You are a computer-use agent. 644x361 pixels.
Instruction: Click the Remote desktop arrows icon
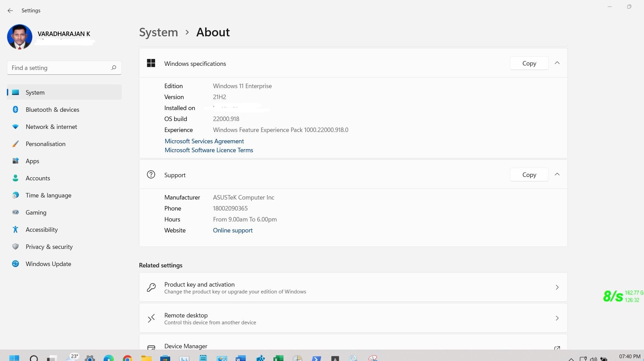151,318
